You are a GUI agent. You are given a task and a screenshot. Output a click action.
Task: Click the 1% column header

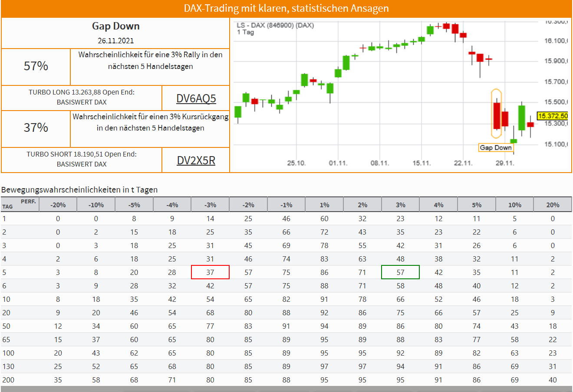point(324,205)
